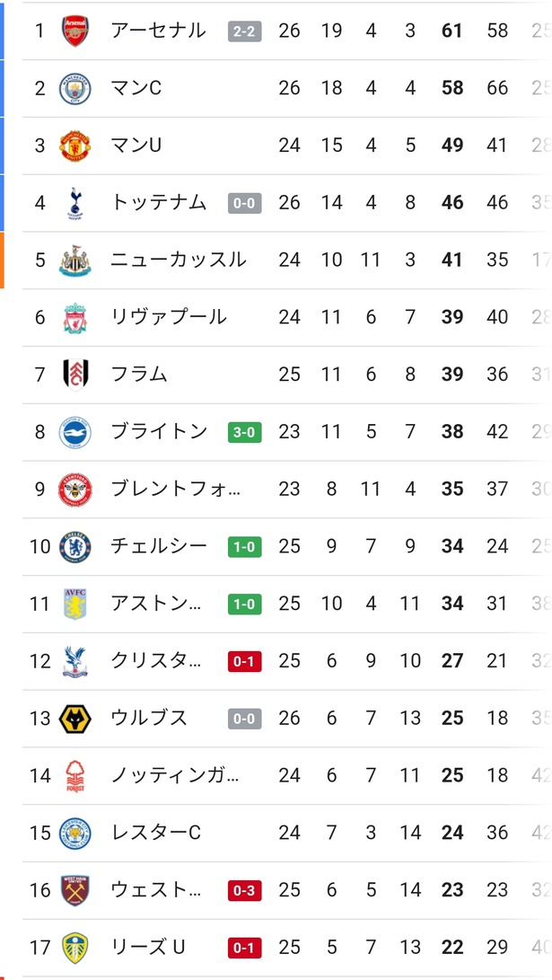Select the Tottenham club emblem
552x980 pixels.
pos(74,202)
